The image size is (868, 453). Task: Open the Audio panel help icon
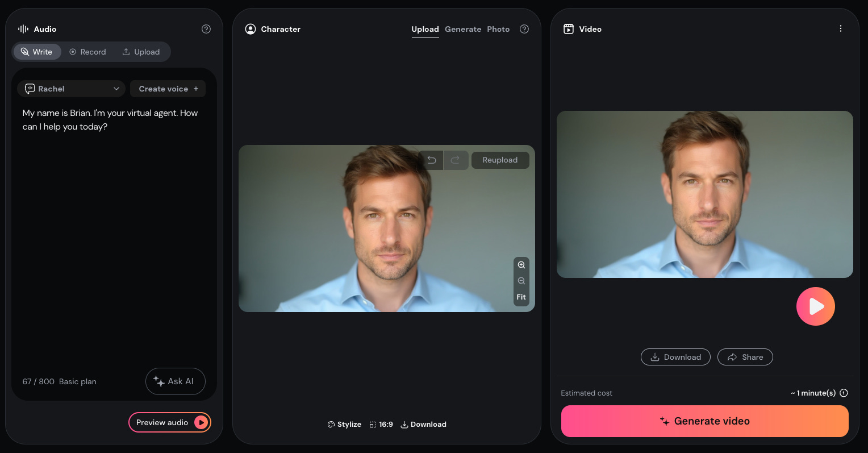point(206,29)
